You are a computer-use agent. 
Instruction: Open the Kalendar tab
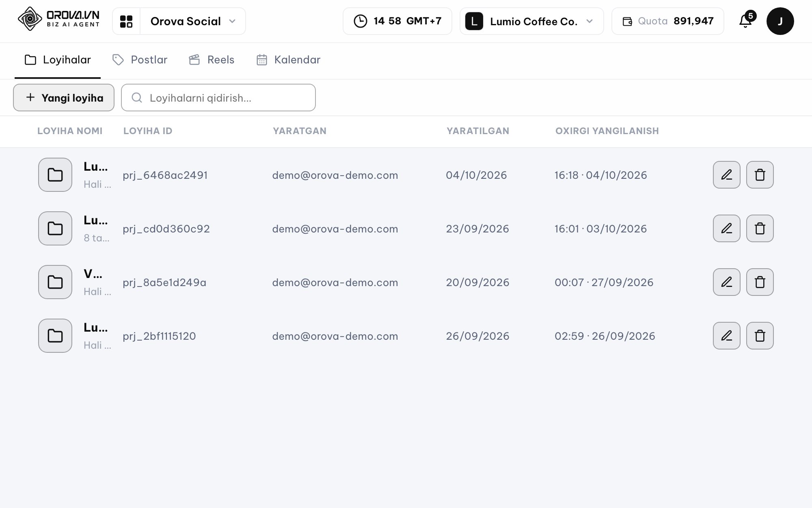tap(289, 60)
